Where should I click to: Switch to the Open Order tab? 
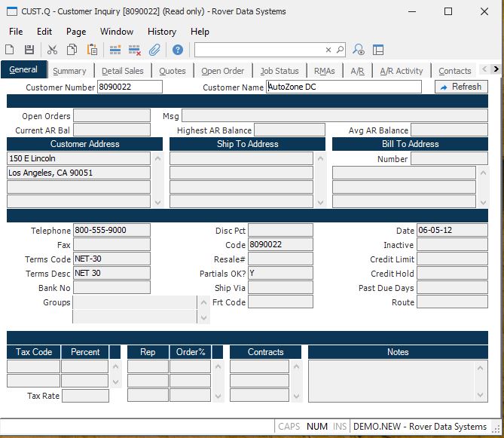click(222, 71)
